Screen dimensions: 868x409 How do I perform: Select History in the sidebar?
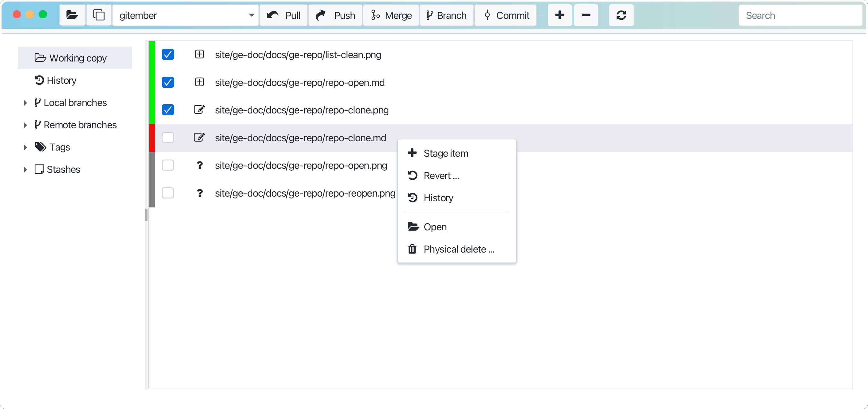75,80
